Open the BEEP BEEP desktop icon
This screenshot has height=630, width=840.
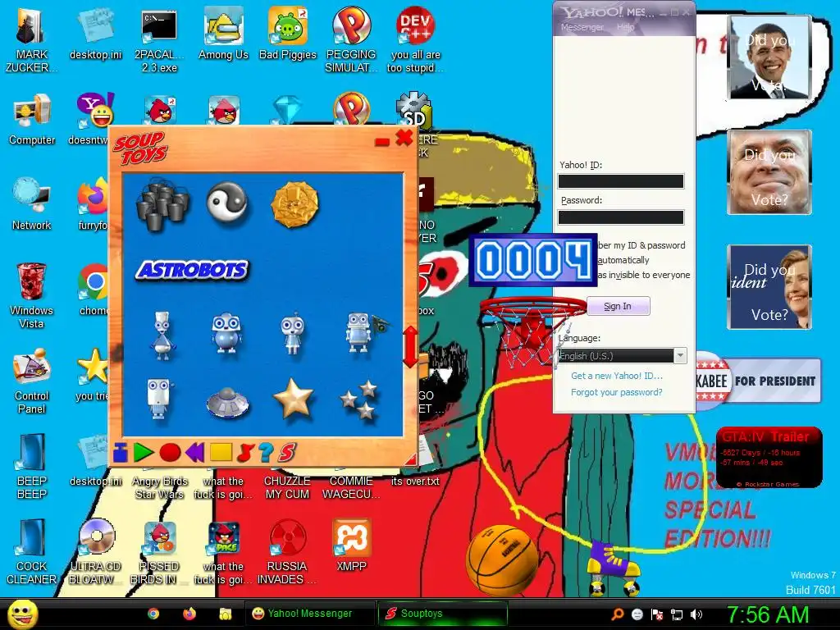click(x=32, y=467)
